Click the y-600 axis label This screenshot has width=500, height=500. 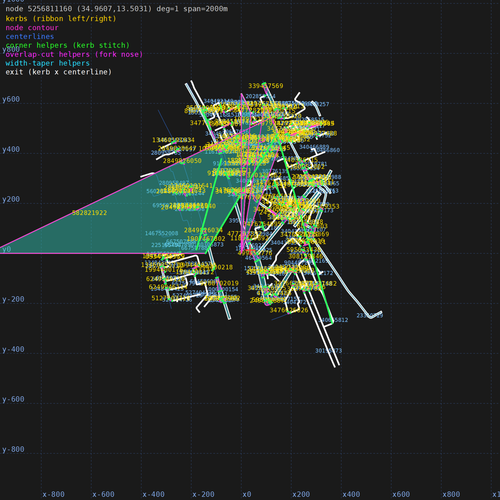click(x=13, y=399)
